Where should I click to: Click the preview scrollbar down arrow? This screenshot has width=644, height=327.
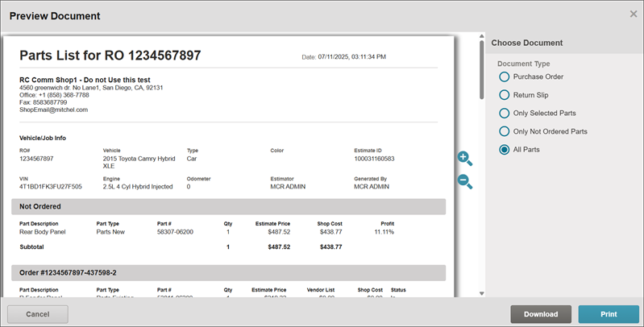coord(482,293)
